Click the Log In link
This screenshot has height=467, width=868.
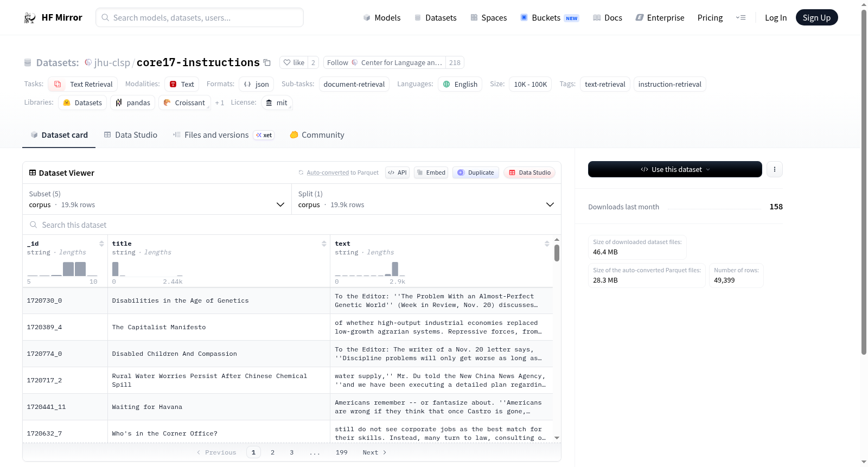coord(776,18)
